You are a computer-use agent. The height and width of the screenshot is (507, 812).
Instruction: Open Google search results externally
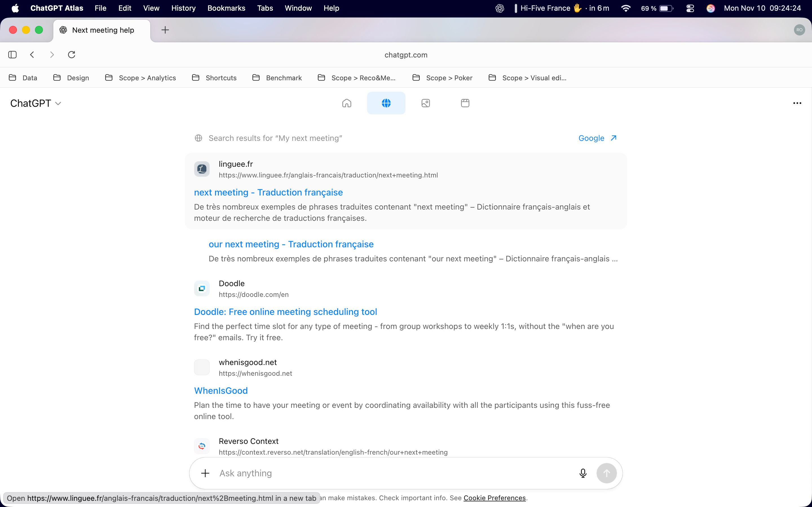[597, 138]
